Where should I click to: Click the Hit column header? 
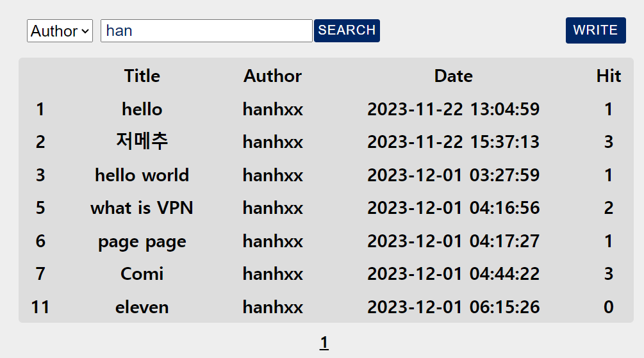point(609,76)
